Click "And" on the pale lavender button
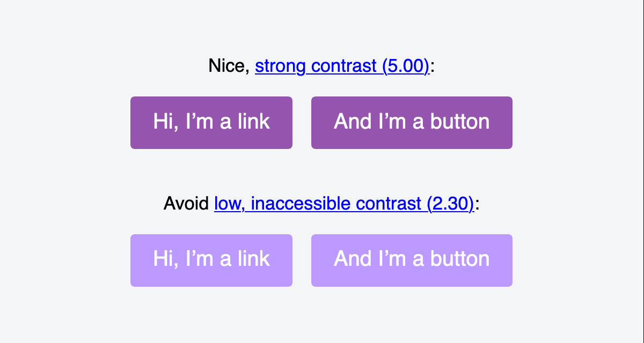Viewport: 644px width, 343px height. [x=349, y=259]
